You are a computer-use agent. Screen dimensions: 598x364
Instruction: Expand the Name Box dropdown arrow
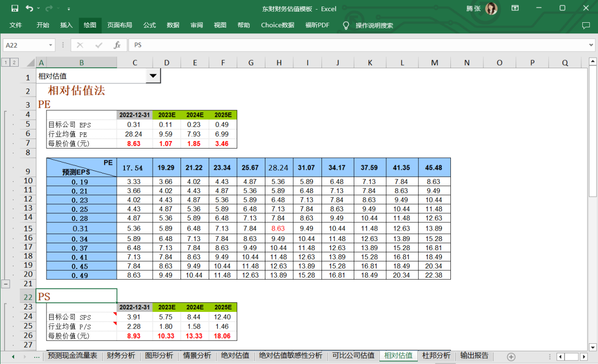tap(51, 45)
